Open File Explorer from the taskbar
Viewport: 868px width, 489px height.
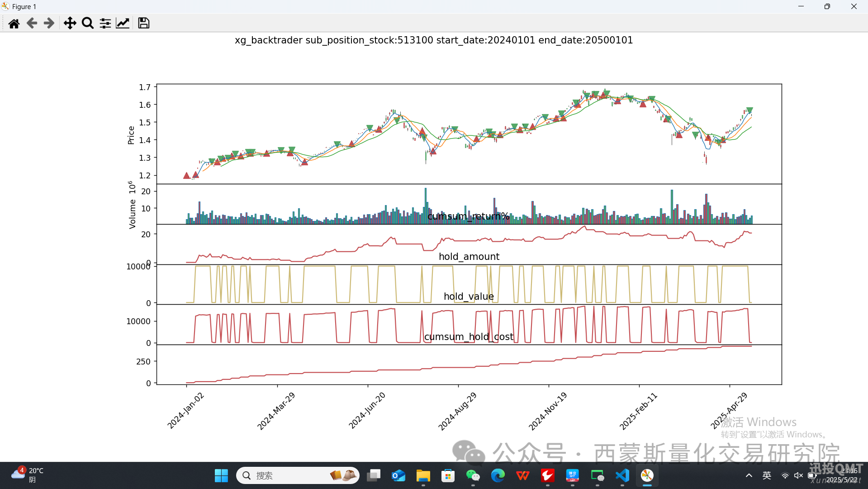[423, 475]
